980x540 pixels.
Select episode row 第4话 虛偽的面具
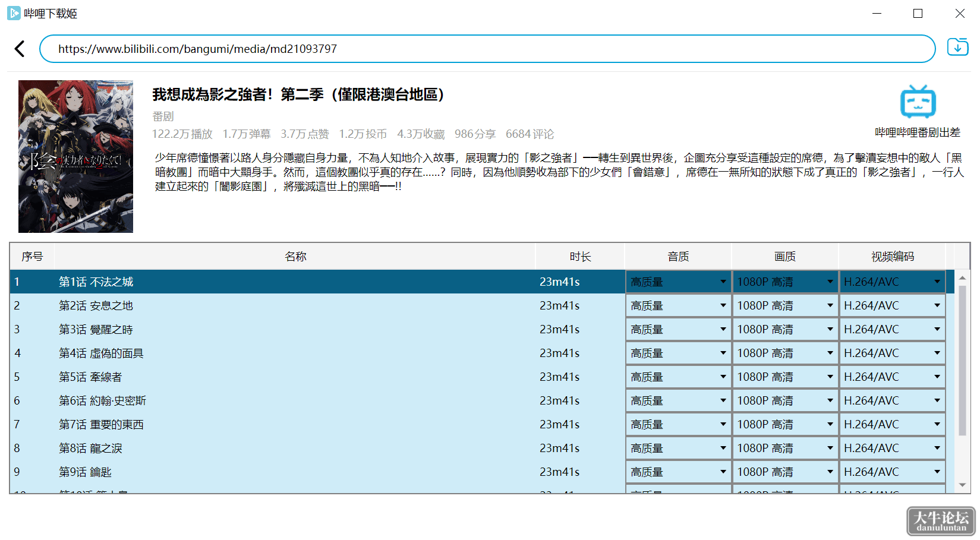pyautogui.click(x=482, y=353)
